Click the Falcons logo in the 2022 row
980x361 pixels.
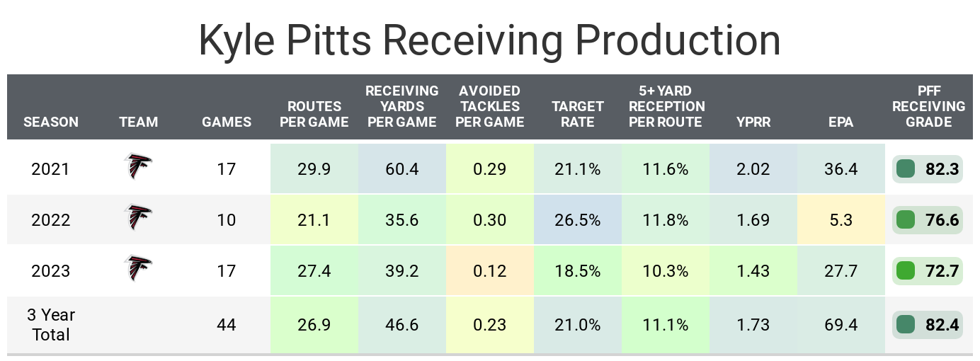point(138,217)
